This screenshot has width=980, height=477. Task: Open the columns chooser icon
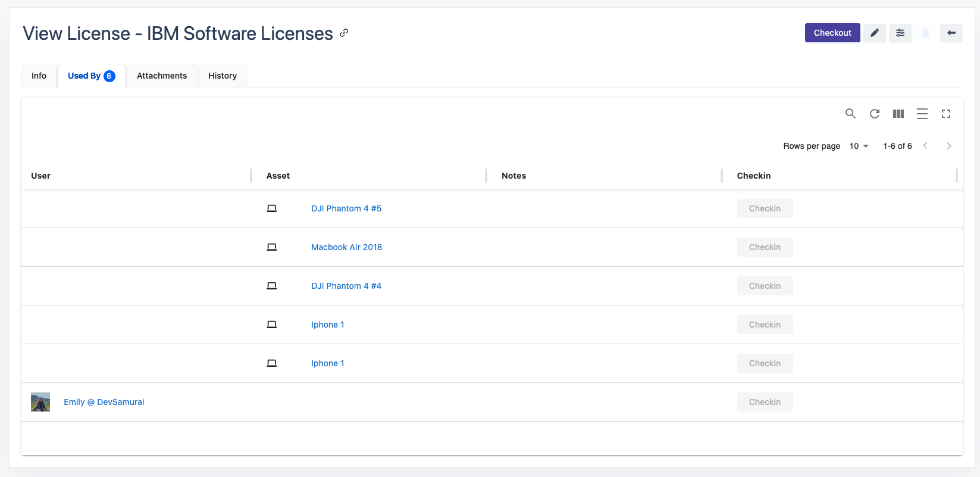click(x=898, y=114)
